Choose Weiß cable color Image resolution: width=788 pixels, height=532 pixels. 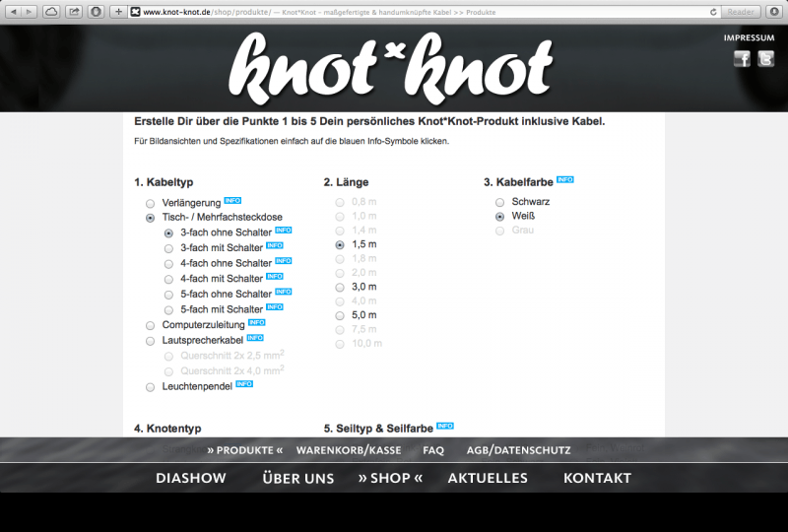click(500, 217)
